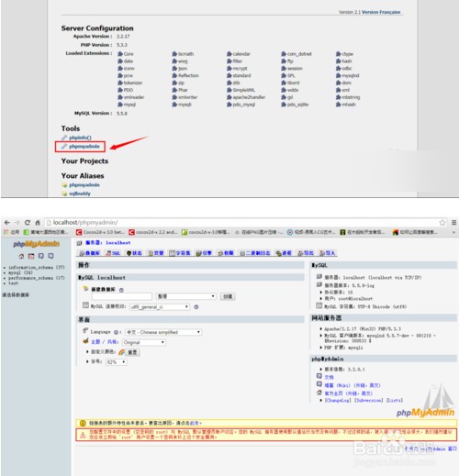459x476 pixels.
Task: Open the SQL documentation icon in sidebar
Action: coord(50,256)
